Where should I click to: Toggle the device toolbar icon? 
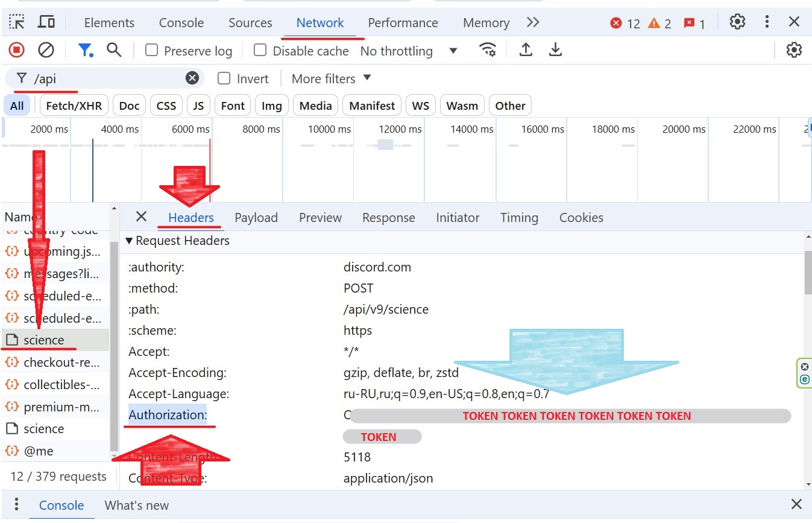click(46, 22)
